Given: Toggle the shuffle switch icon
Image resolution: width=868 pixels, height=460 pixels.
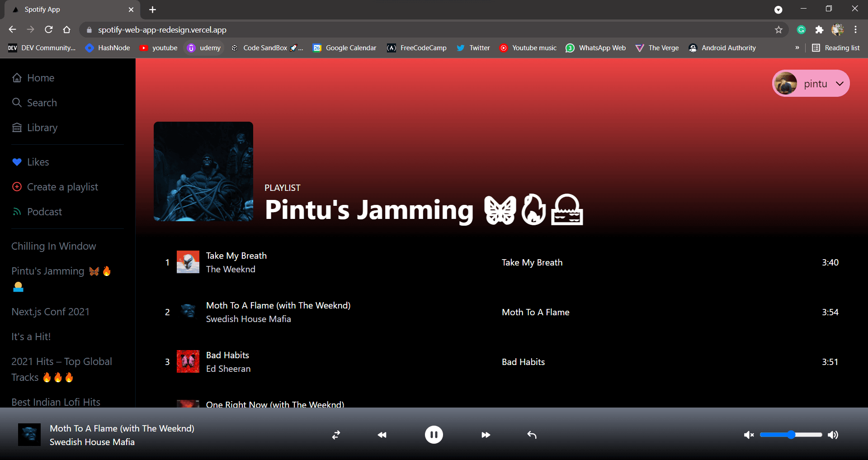Looking at the screenshot, I should pos(336,435).
